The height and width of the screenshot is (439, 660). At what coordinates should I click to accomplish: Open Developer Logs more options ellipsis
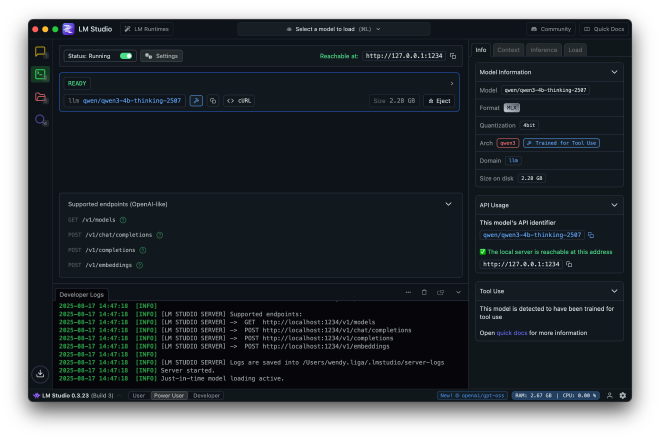pos(408,292)
